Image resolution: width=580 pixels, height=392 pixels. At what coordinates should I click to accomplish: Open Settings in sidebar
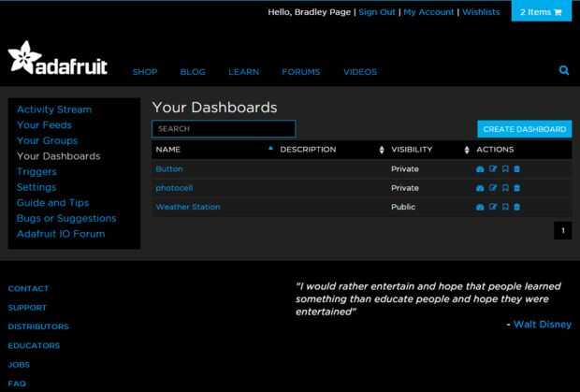click(x=36, y=187)
